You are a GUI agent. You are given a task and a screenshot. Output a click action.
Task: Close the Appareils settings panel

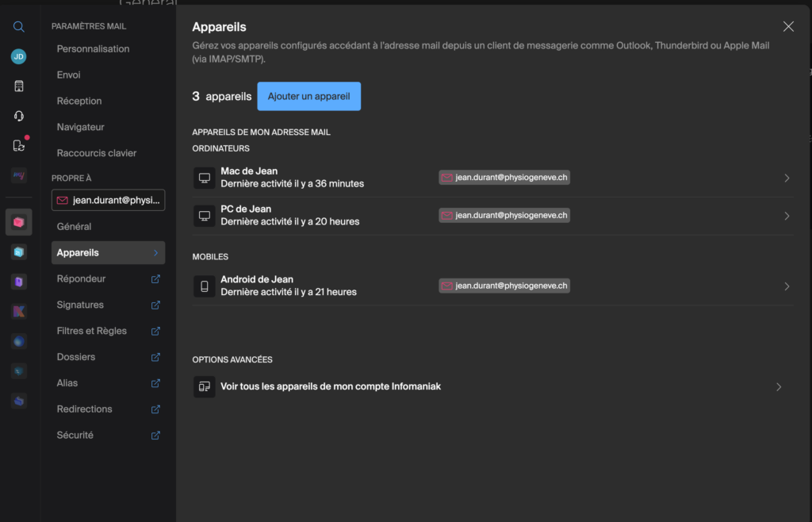click(x=788, y=26)
